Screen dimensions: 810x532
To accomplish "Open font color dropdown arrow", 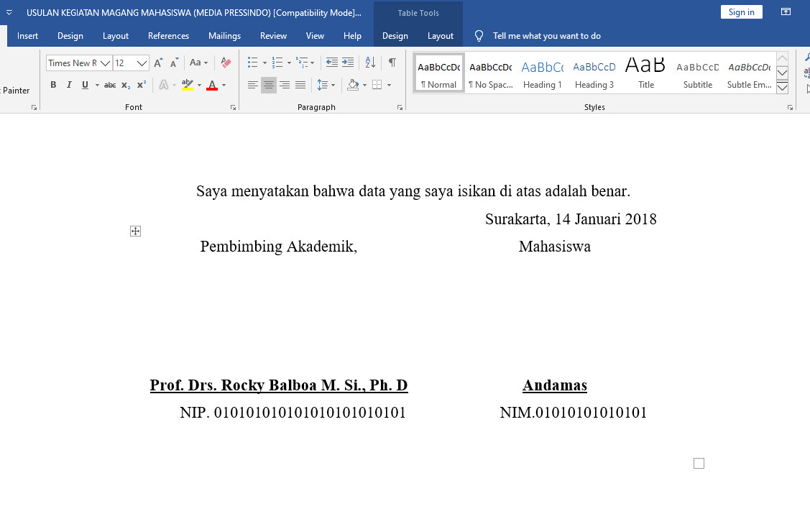I will pyautogui.click(x=224, y=86).
